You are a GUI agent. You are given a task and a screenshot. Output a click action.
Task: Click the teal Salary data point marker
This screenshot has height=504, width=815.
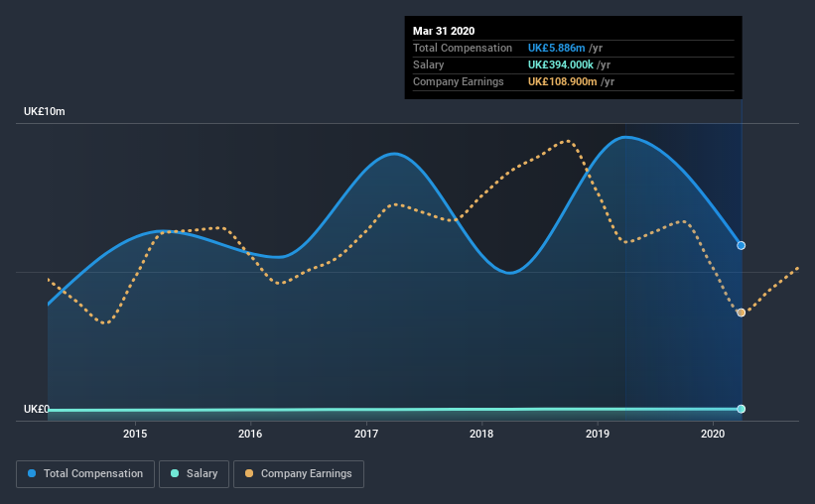[742, 409]
